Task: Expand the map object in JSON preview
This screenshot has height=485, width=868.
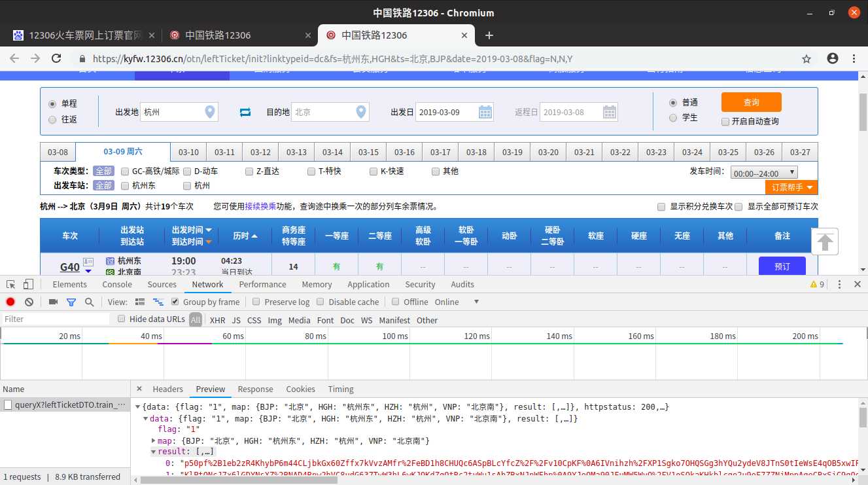Action: coord(154,441)
